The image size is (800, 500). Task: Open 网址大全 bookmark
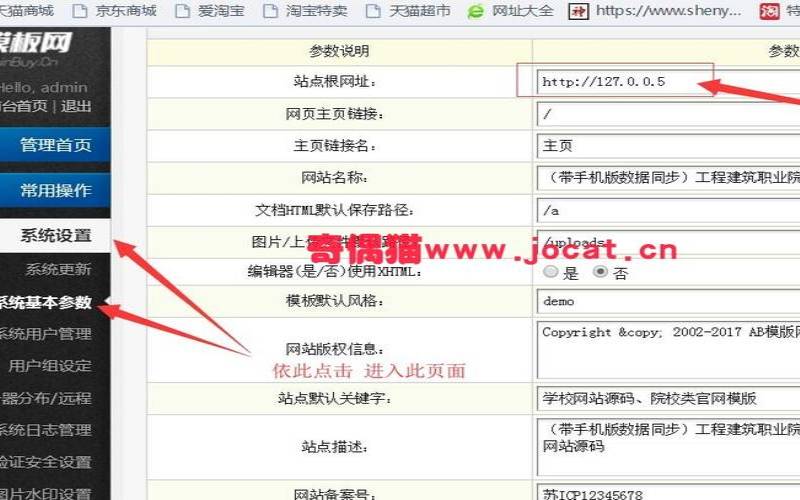tap(510, 10)
